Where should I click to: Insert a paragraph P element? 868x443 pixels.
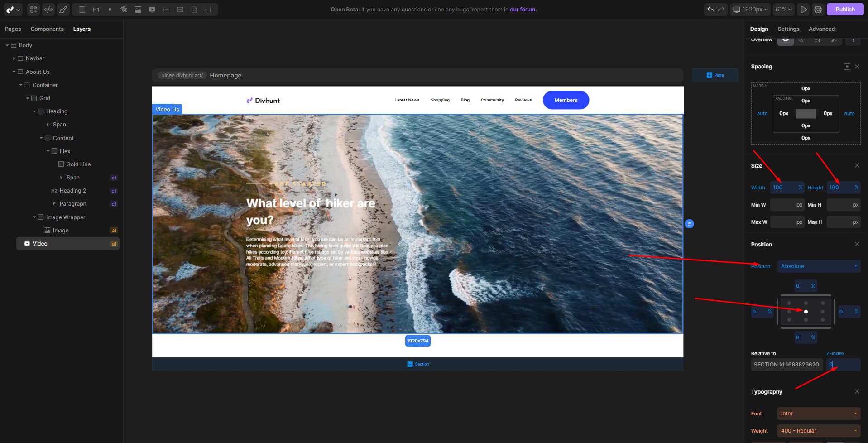point(110,9)
